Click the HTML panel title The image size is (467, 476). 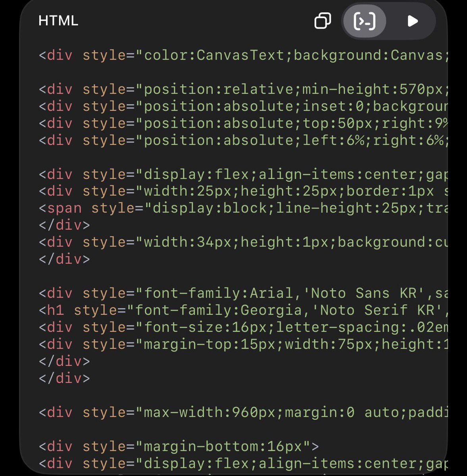pyautogui.click(x=58, y=21)
